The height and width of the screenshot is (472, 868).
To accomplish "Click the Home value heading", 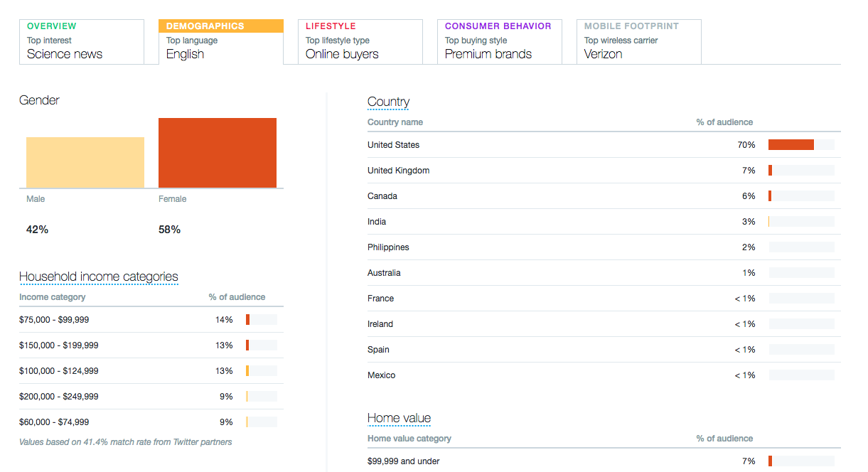I will click(x=399, y=418).
